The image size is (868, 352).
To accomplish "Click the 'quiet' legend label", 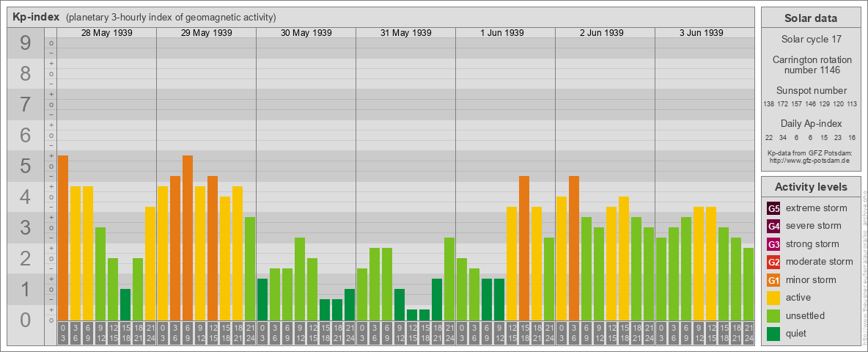I will [x=798, y=334].
